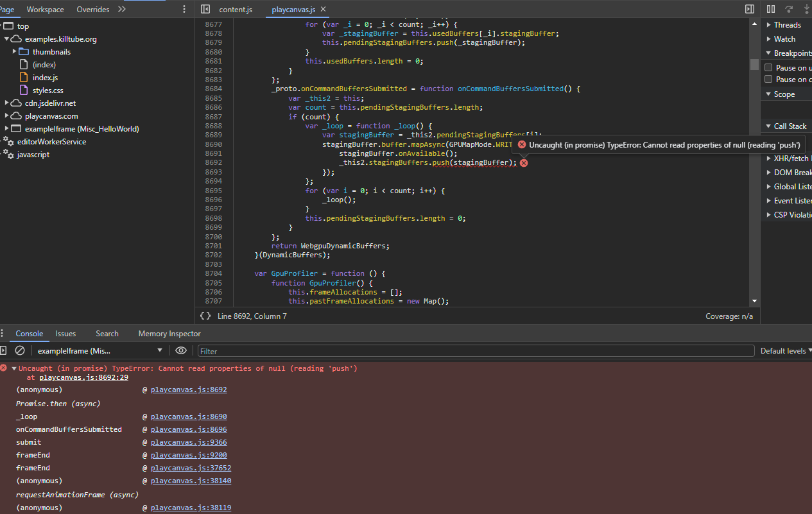Toggle the navigator sidebar panel icon
This screenshot has width=812, height=514.
tap(204, 9)
